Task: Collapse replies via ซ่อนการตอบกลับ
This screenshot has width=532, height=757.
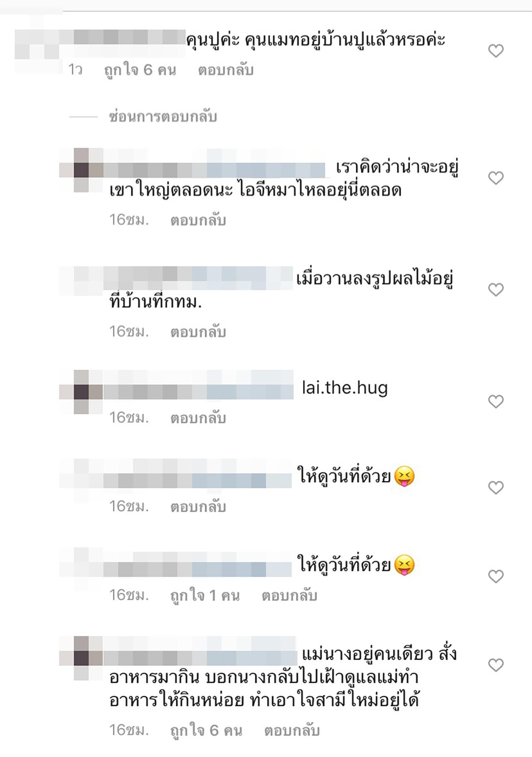Action: pos(163,117)
